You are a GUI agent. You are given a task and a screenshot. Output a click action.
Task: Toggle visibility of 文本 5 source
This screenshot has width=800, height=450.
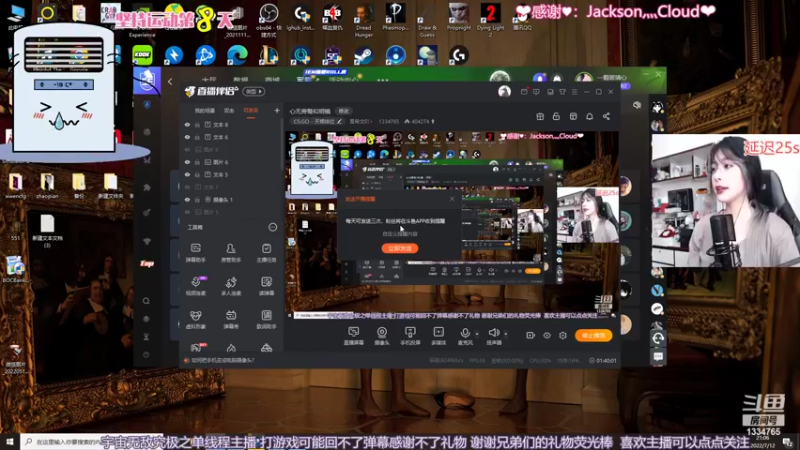pos(187,174)
